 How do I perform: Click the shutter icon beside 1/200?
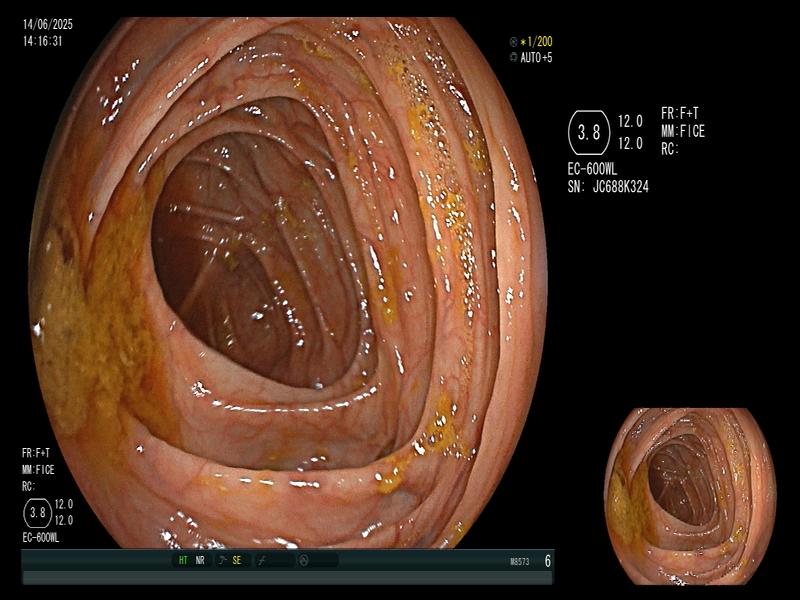tap(513, 42)
